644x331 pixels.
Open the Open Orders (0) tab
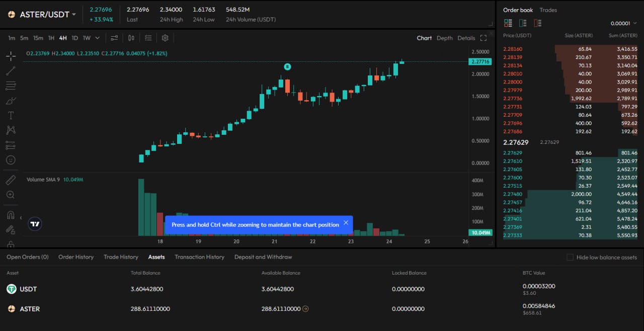28,257
